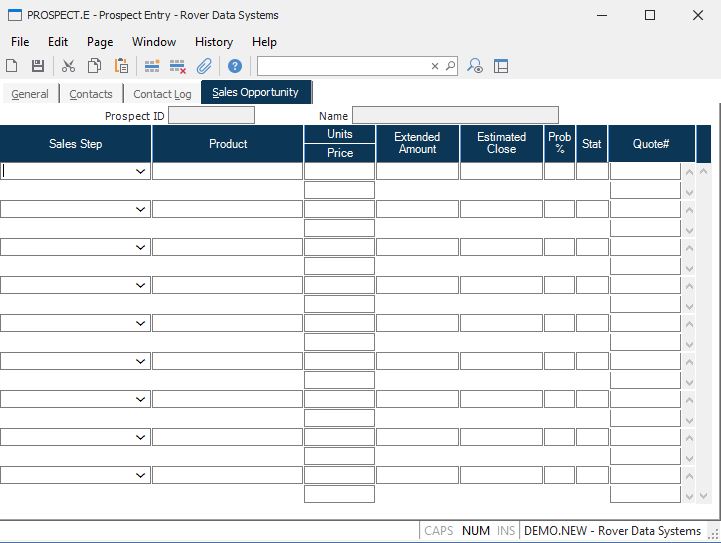Open the last Sales Step dropdown
This screenshot has height=543, width=721.
pos(140,476)
